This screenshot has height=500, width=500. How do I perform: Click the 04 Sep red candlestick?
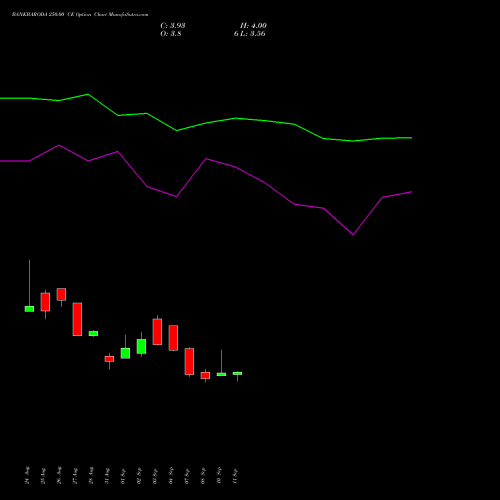(173, 338)
